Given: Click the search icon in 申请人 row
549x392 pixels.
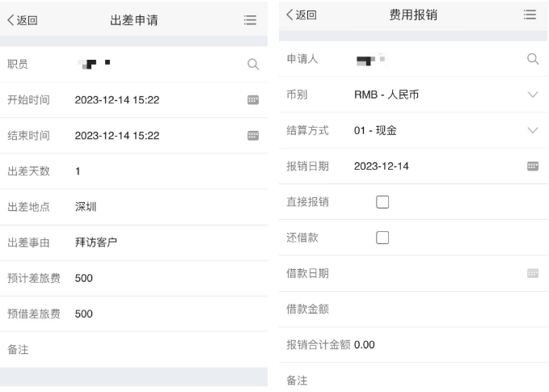Looking at the screenshot, I should pyautogui.click(x=533, y=59).
